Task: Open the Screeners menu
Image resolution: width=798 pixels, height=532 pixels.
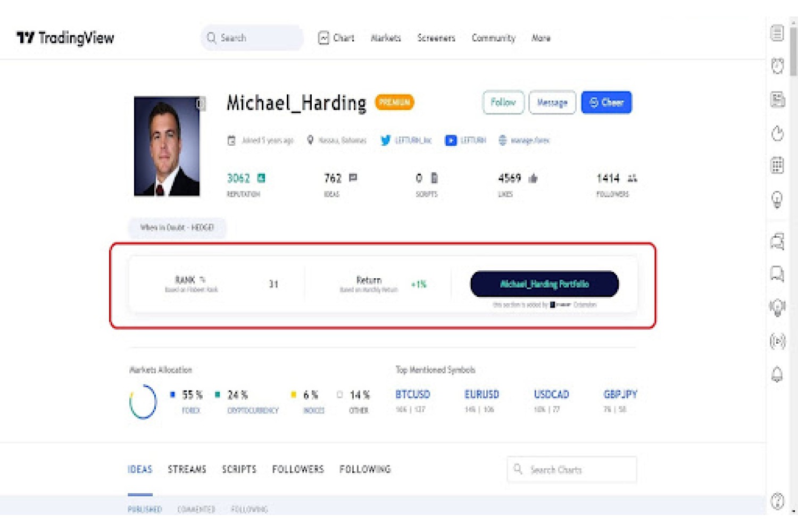Action: coord(436,38)
